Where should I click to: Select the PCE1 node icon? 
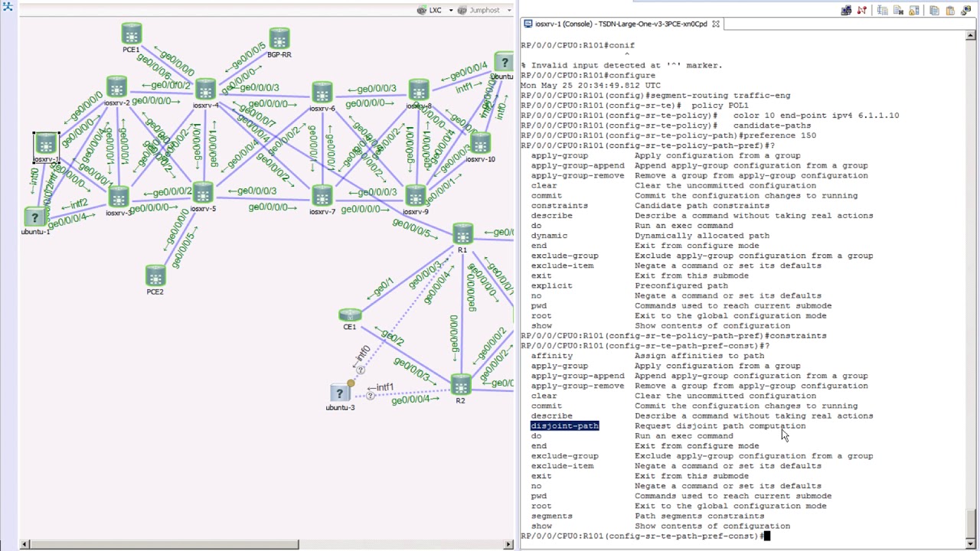pyautogui.click(x=132, y=34)
